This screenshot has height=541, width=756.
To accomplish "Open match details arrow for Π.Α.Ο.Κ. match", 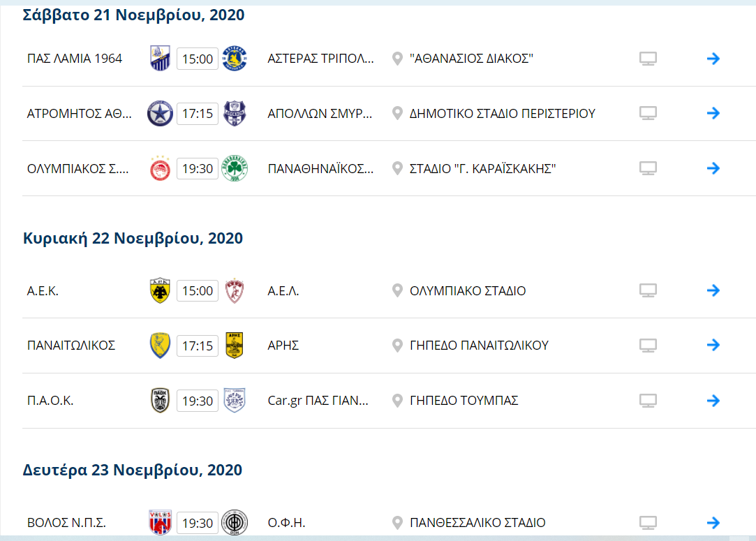I will 713,401.
